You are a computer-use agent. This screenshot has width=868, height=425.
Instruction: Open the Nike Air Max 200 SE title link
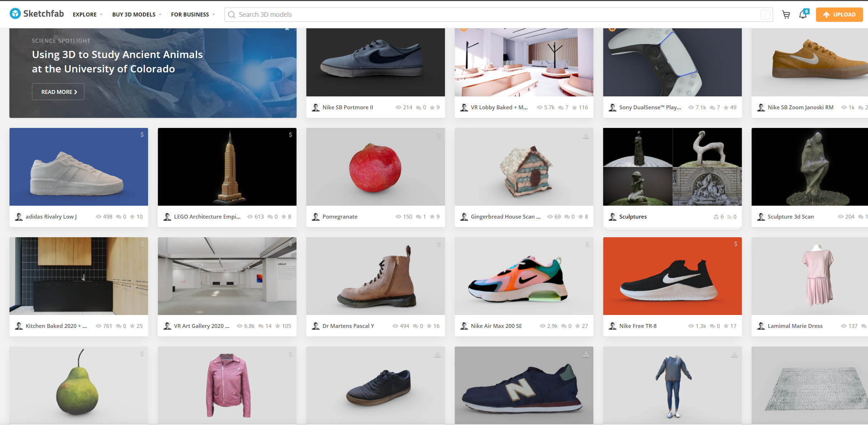coord(496,326)
